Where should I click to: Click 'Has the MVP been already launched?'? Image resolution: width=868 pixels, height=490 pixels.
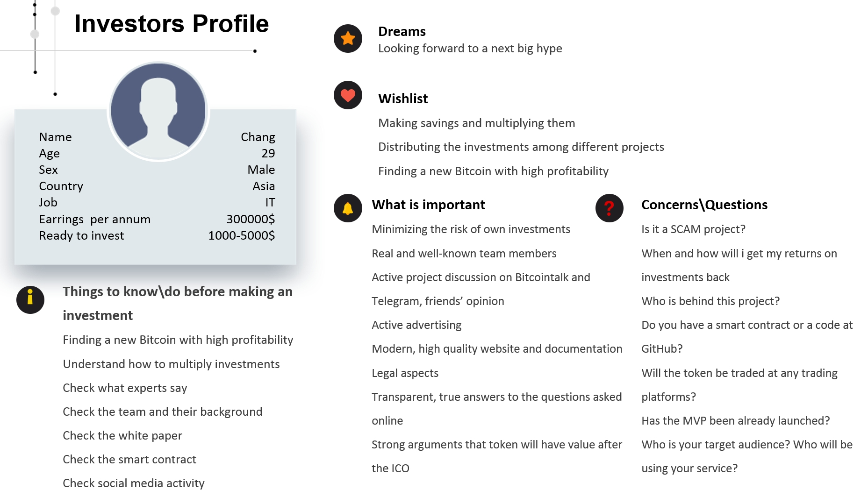pos(735,420)
